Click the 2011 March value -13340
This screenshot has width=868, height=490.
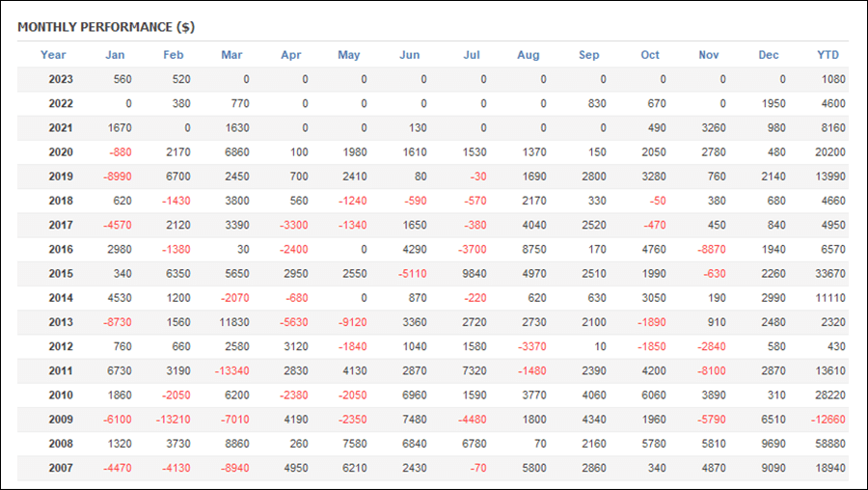(x=231, y=371)
